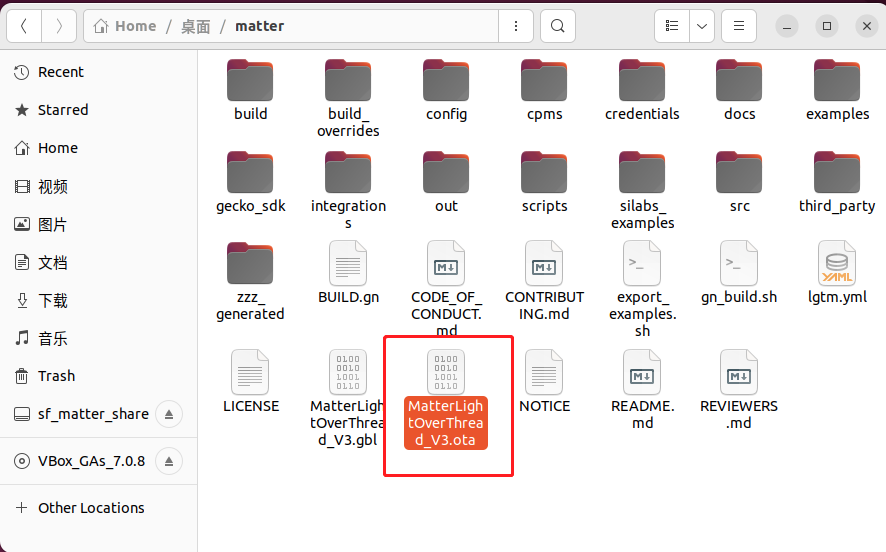Toggle list view layout button

click(672, 26)
